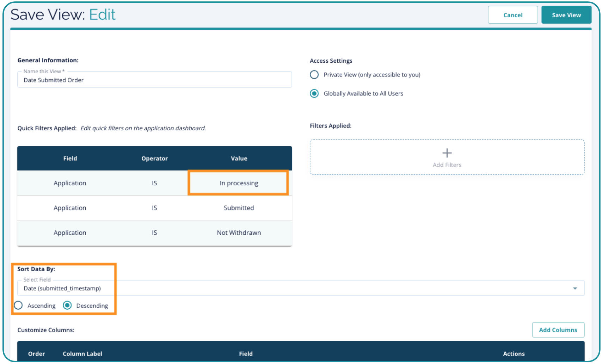Choose Globally Available to All Users

click(314, 93)
